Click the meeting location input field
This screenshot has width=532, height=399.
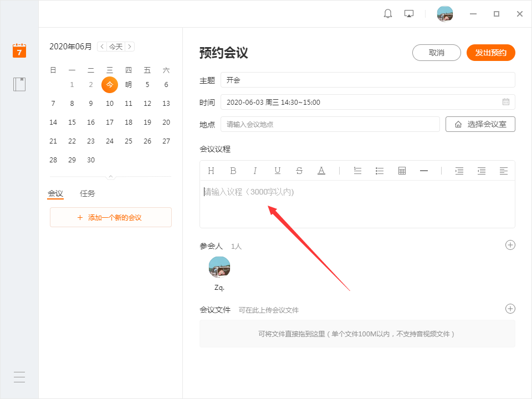[330, 124]
